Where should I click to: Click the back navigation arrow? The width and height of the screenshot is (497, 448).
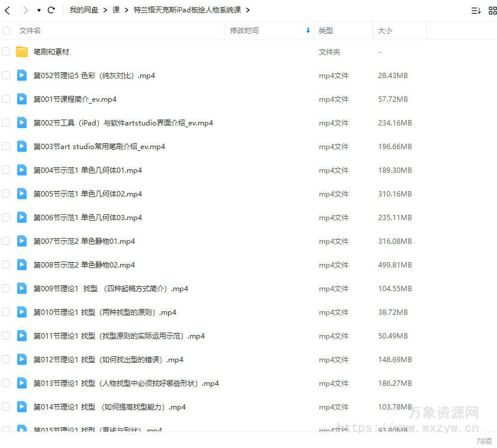pyautogui.click(x=7, y=9)
